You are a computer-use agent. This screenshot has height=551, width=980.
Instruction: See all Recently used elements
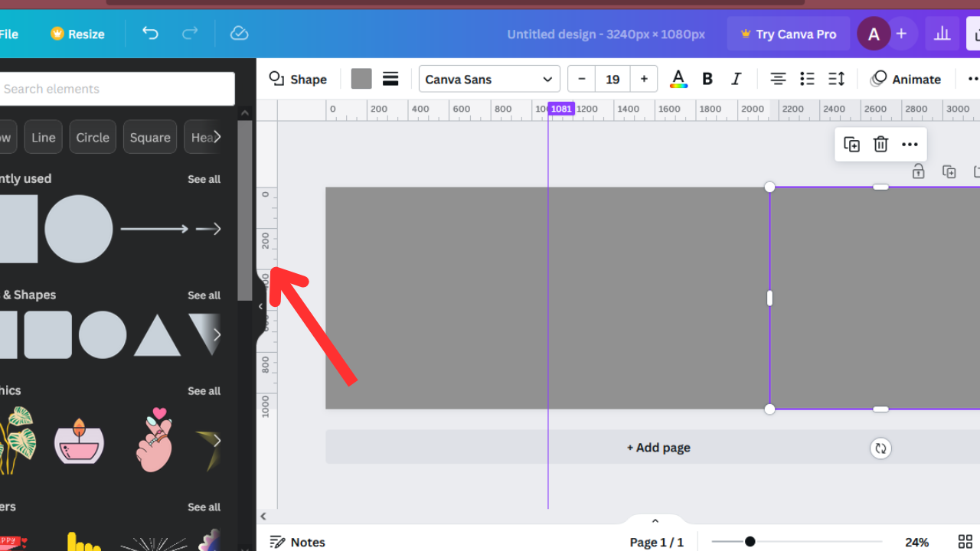click(204, 179)
